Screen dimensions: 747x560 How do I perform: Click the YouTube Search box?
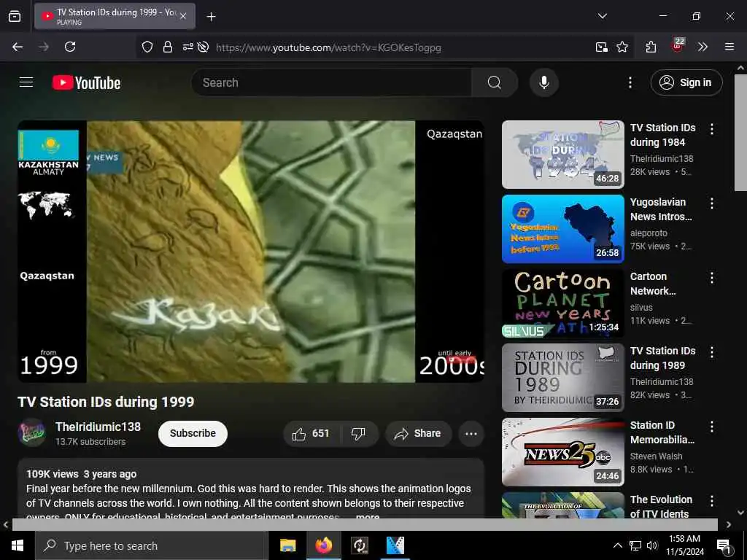click(331, 83)
